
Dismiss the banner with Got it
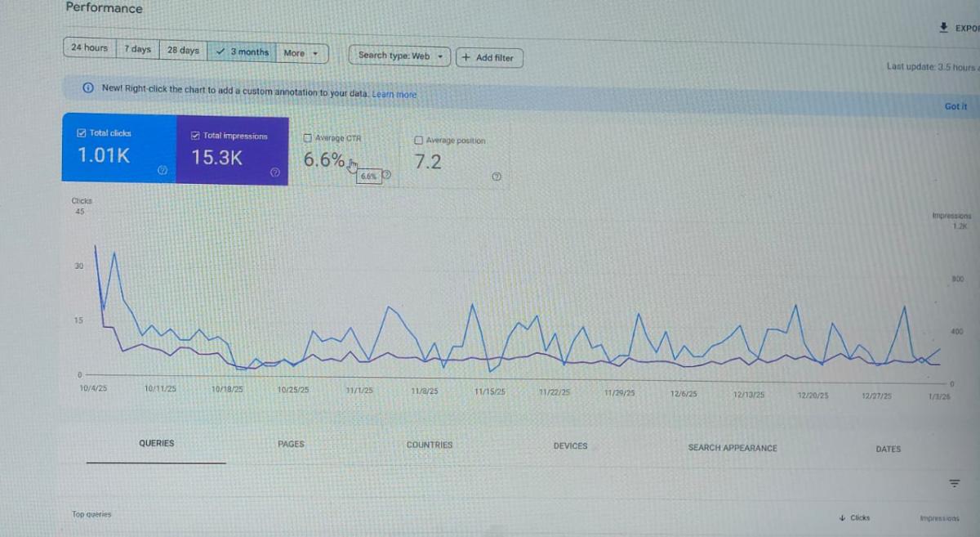(x=955, y=106)
